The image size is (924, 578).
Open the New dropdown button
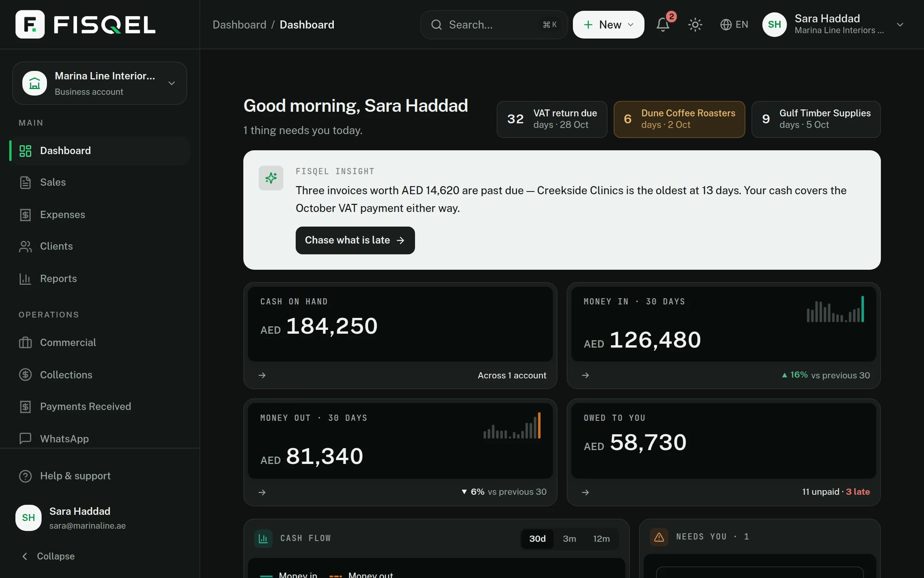click(x=608, y=25)
